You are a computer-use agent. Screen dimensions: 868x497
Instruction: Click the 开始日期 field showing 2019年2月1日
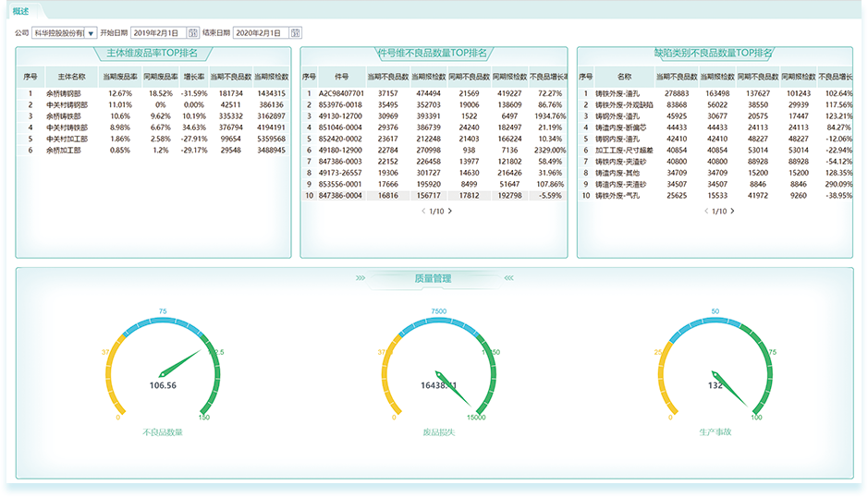[x=158, y=33]
